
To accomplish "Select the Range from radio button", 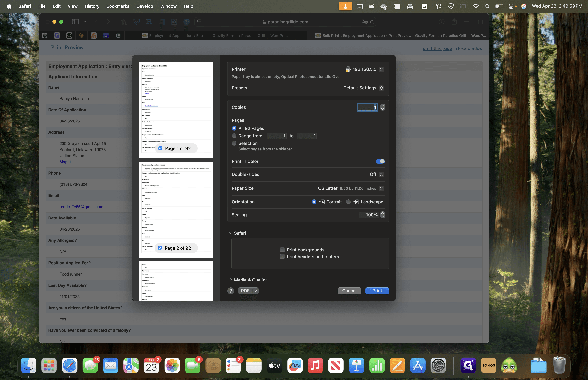I will (x=234, y=136).
